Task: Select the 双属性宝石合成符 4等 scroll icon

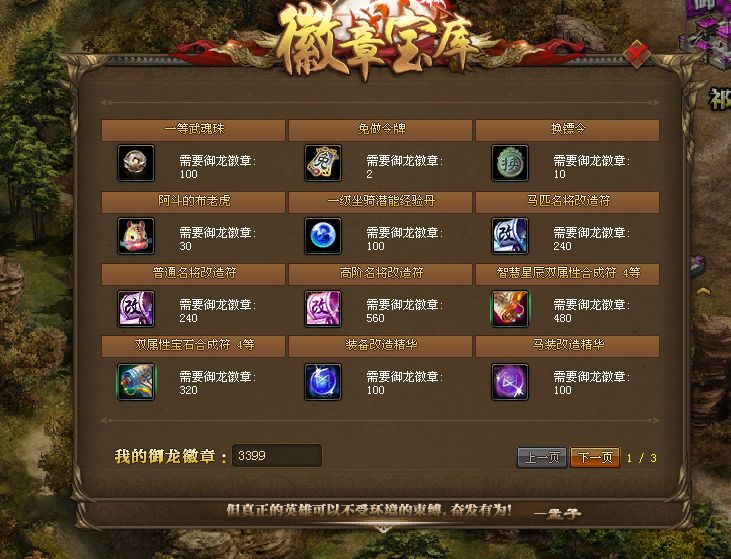Action: [136, 382]
